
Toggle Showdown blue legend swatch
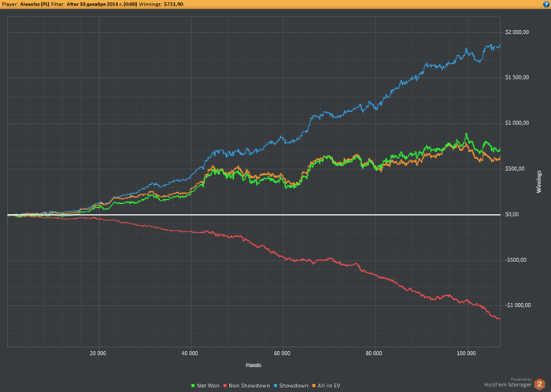275,386
